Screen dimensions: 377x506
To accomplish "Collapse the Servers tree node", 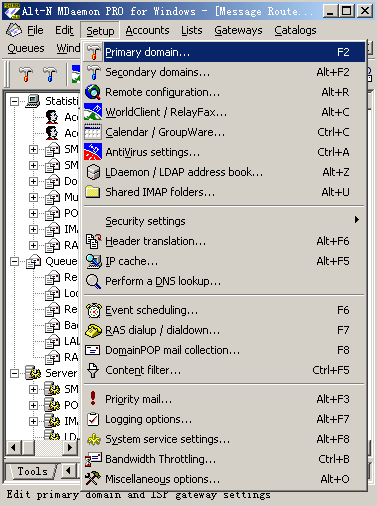I will pos(14,373).
